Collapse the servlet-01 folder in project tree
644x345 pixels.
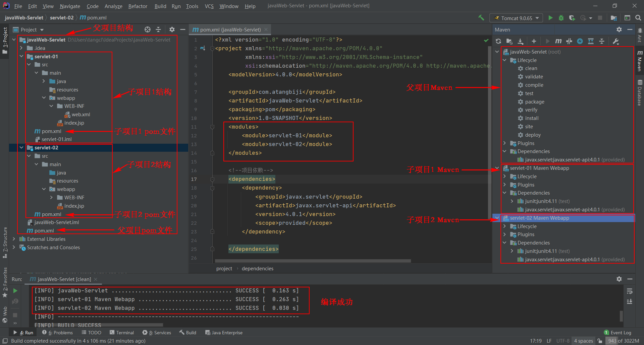click(21, 56)
